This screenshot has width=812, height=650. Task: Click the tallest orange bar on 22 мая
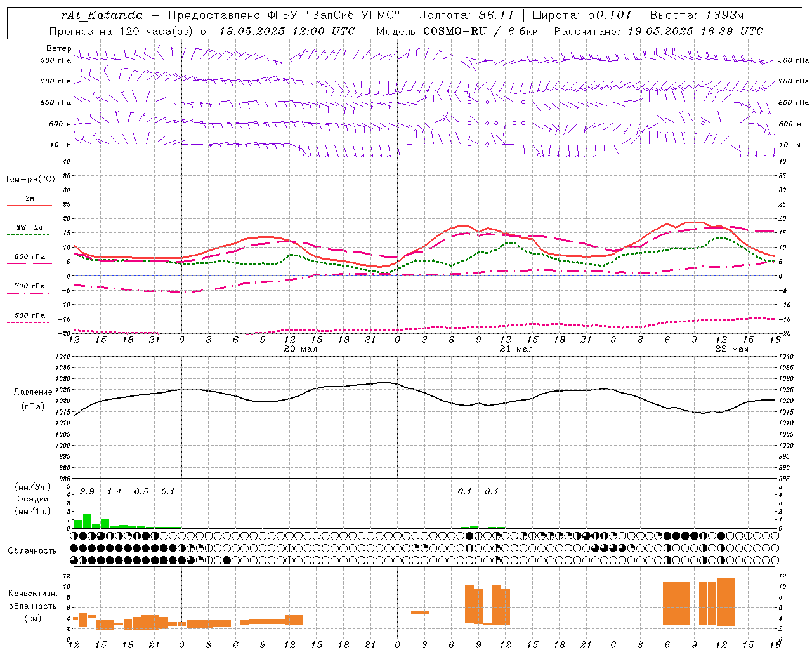point(726,602)
